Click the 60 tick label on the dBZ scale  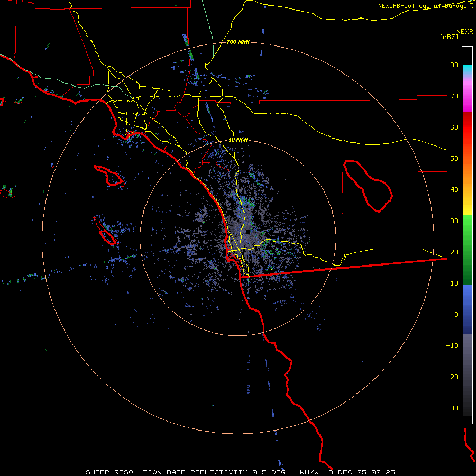click(454, 127)
